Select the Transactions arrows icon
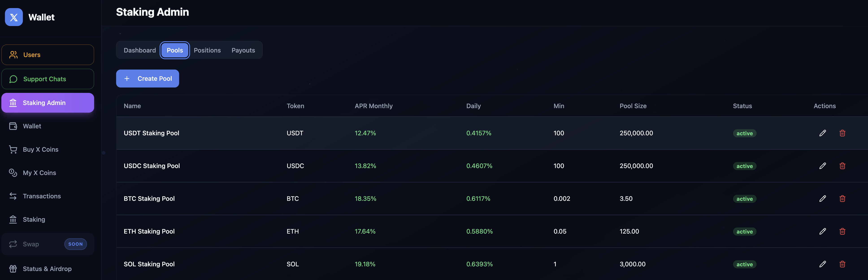Image resolution: width=868 pixels, height=280 pixels. click(x=13, y=196)
